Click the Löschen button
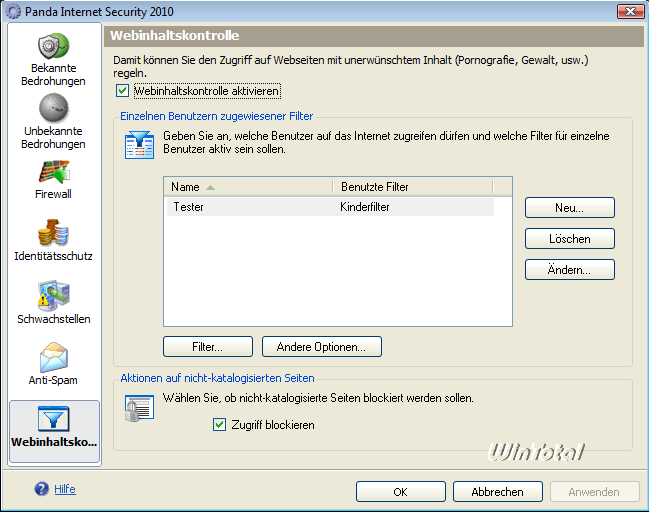The height and width of the screenshot is (512, 649). coord(570,239)
